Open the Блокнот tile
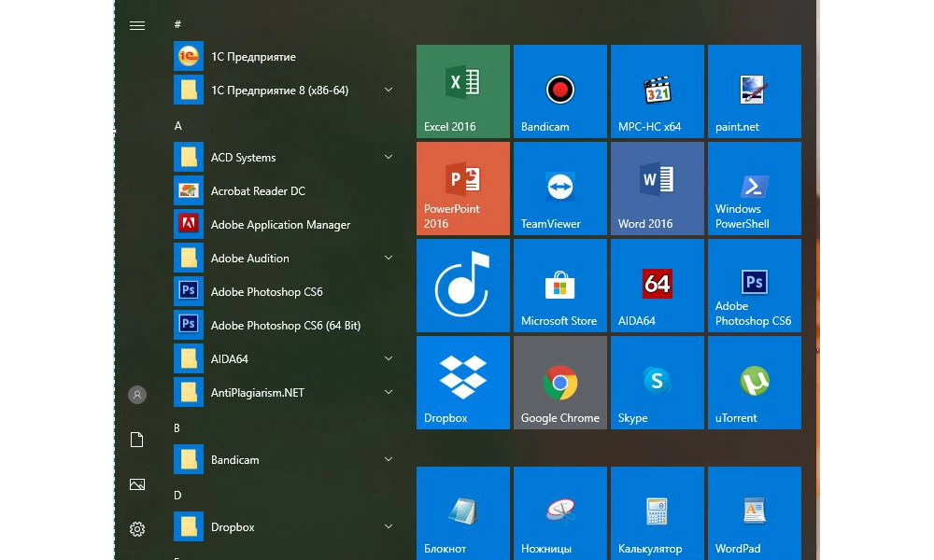The image size is (934, 560). point(463,513)
